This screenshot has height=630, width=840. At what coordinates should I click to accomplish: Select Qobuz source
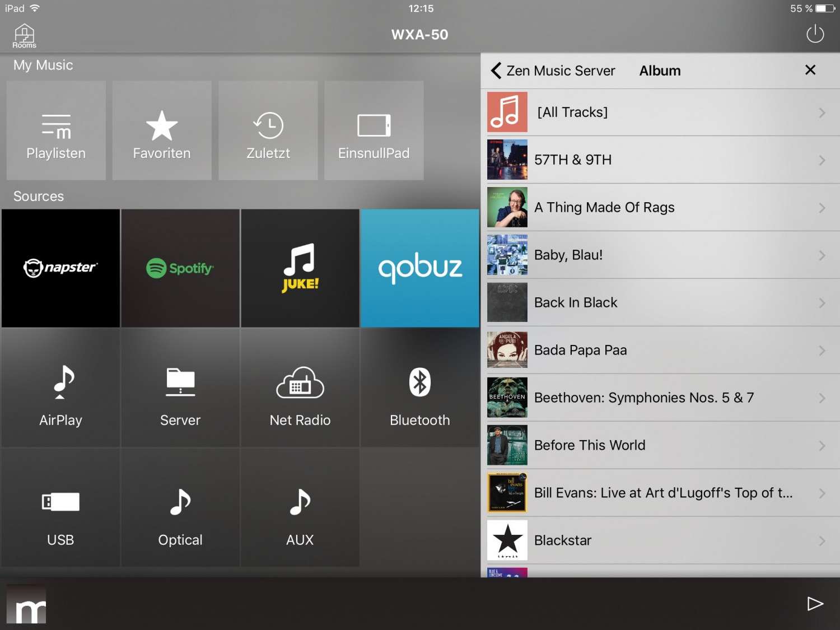pyautogui.click(x=420, y=268)
